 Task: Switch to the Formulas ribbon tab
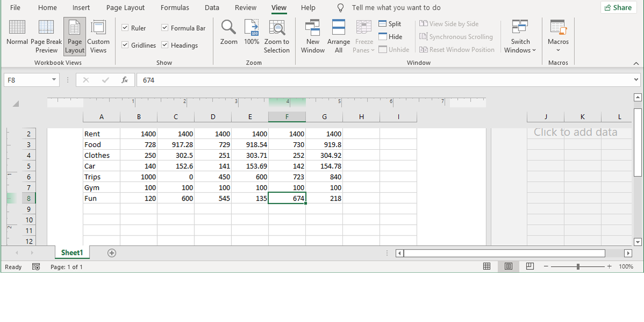click(x=174, y=8)
